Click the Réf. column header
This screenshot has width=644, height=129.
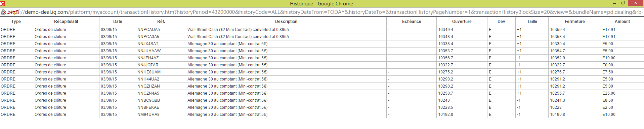coord(161,22)
